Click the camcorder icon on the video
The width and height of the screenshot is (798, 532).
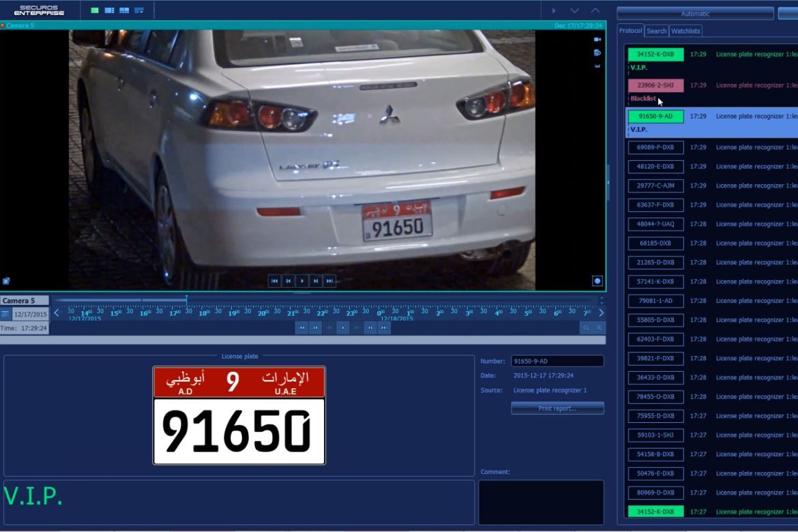coord(597,40)
